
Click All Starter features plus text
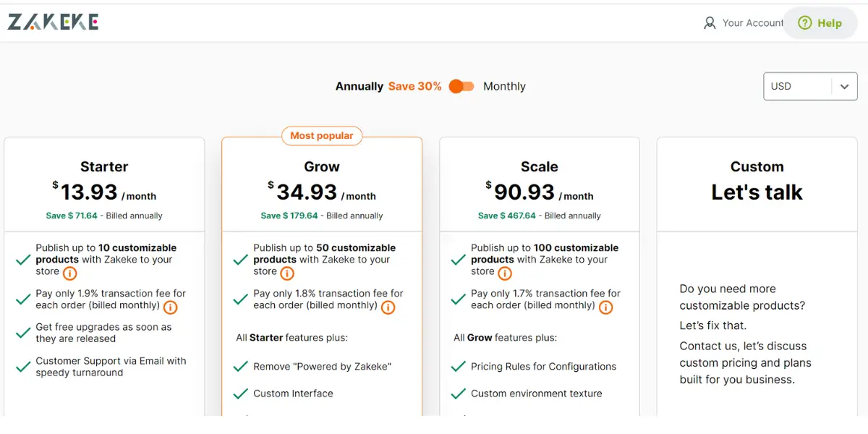(x=292, y=338)
